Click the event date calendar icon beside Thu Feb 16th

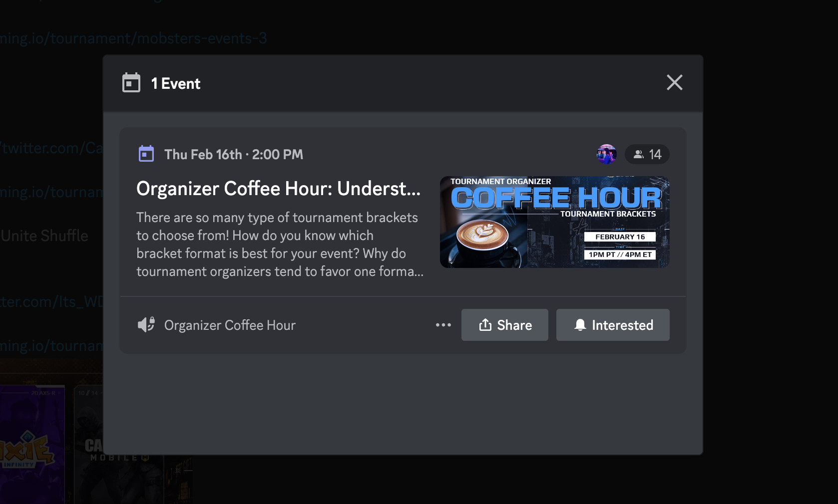pyautogui.click(x=146, y=154)
